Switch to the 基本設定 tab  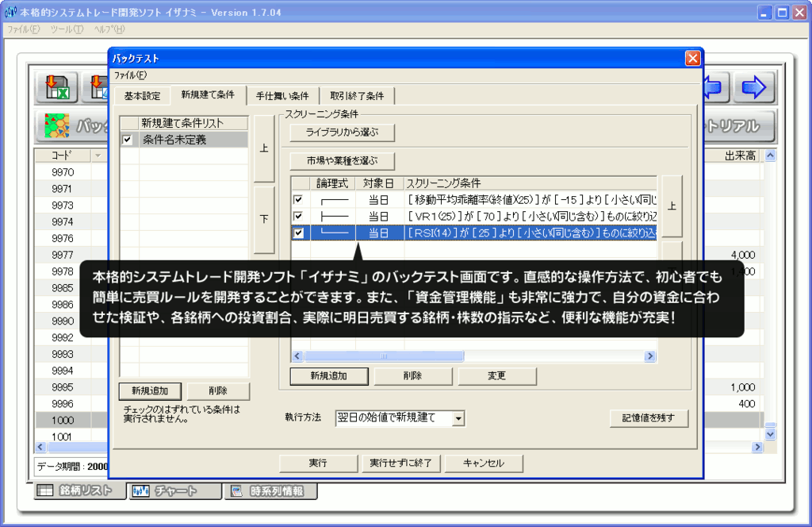[143, 96]
